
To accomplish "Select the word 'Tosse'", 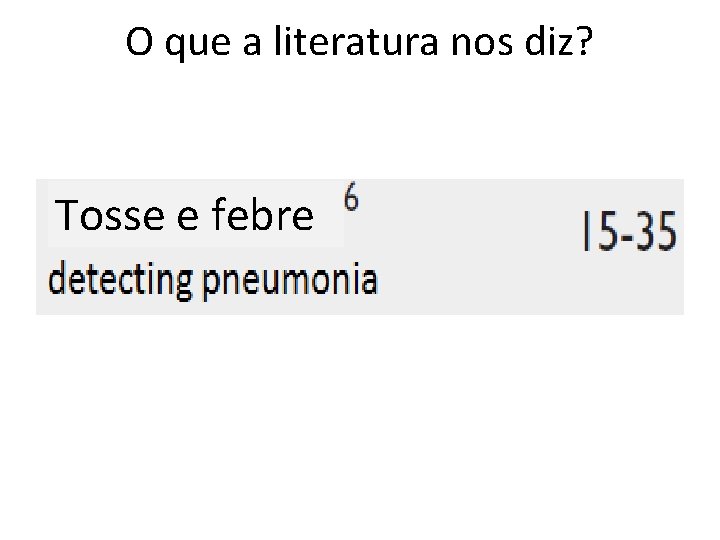I will click(x=110, y=215).
